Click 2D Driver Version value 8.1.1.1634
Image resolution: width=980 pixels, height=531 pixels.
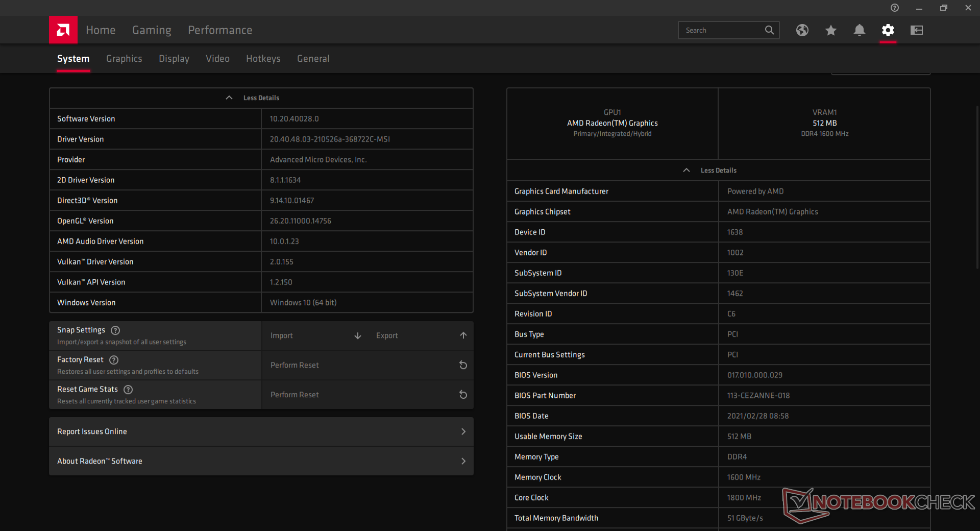pos(285,180)
